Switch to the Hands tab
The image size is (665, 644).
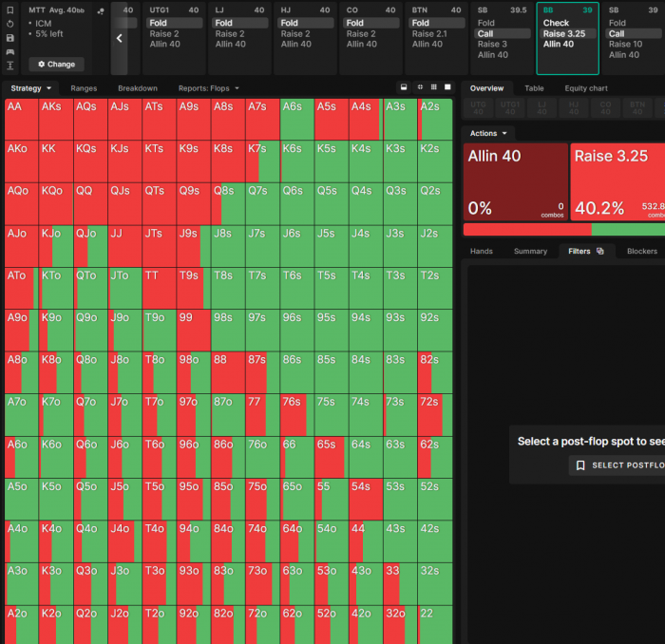point(481,251)
